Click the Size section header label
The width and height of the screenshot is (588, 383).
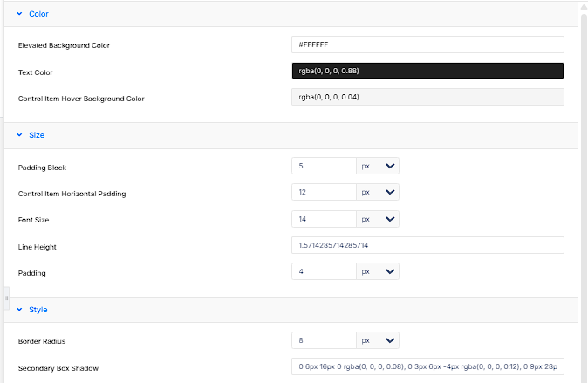(37, 135)
